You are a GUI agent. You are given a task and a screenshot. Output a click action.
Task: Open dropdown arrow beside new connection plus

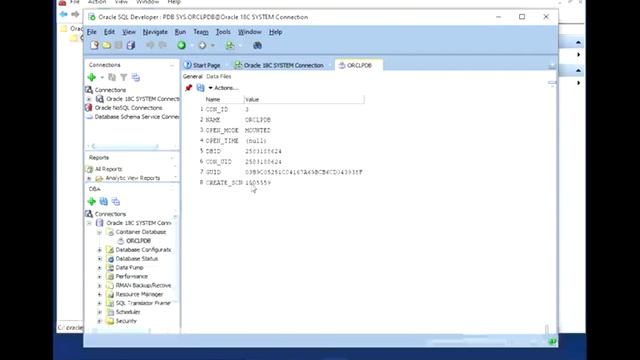coord(102,78)
